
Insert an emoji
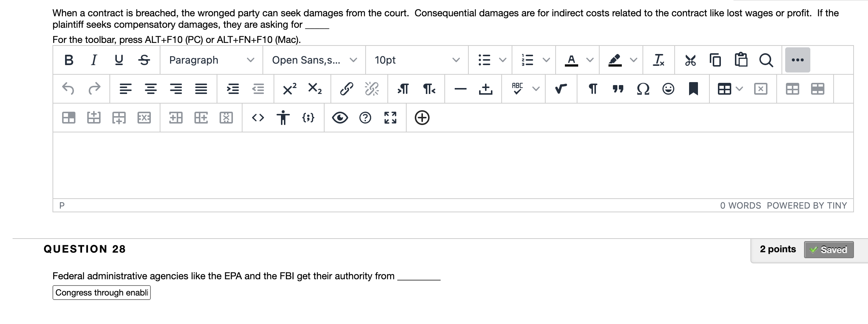pos(668,89)
